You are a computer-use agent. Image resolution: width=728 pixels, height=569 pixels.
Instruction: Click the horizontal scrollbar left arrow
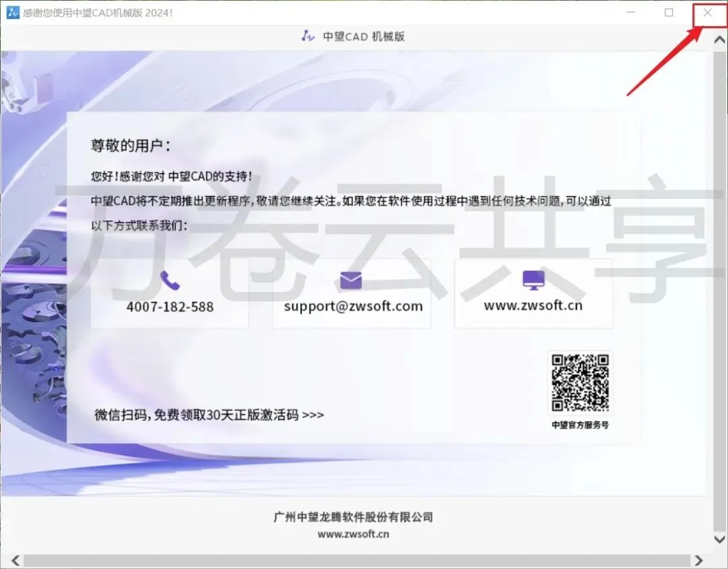pyautogui.click(x=16, y=560)
